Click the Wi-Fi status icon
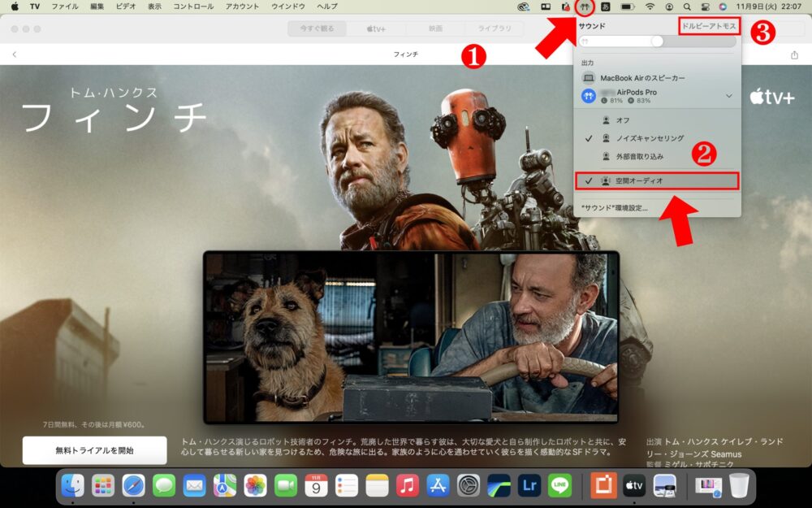The height and width of the screenshot is (508, 812). (650, 7)
